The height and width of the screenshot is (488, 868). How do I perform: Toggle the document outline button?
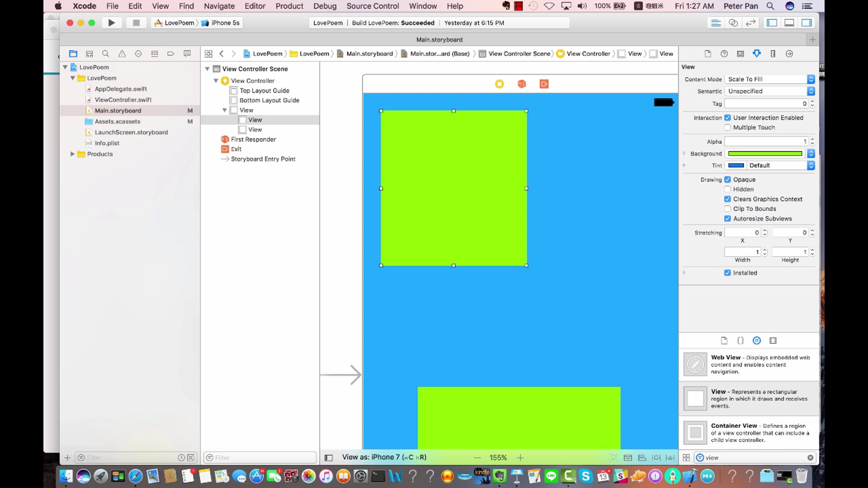click(329, 458)
